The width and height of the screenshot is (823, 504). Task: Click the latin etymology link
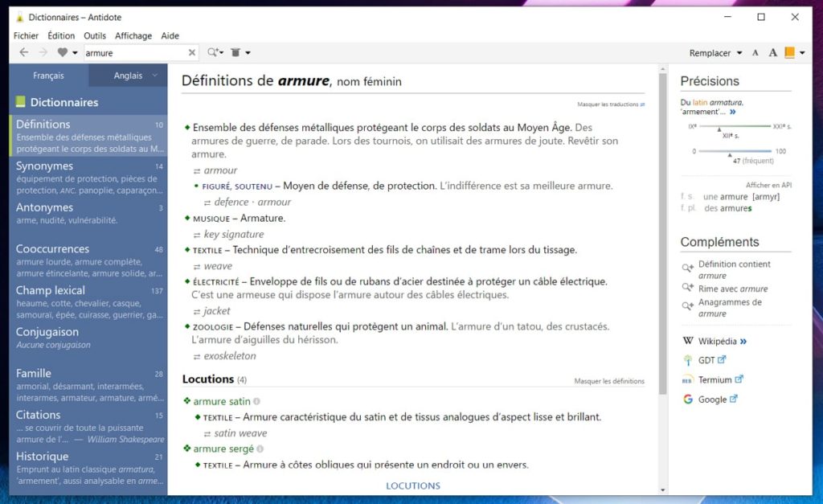point(700,102)
